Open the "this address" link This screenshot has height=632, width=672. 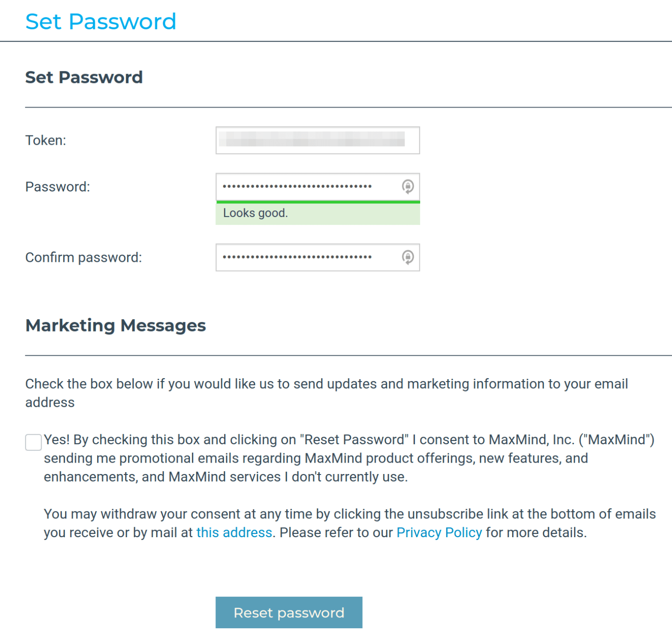[x=234, y=532]
